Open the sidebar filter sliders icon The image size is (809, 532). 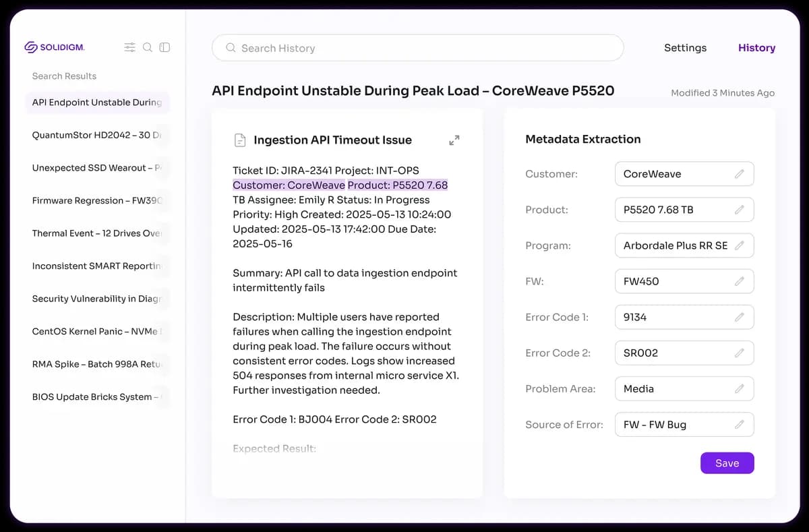pos(129,47)
